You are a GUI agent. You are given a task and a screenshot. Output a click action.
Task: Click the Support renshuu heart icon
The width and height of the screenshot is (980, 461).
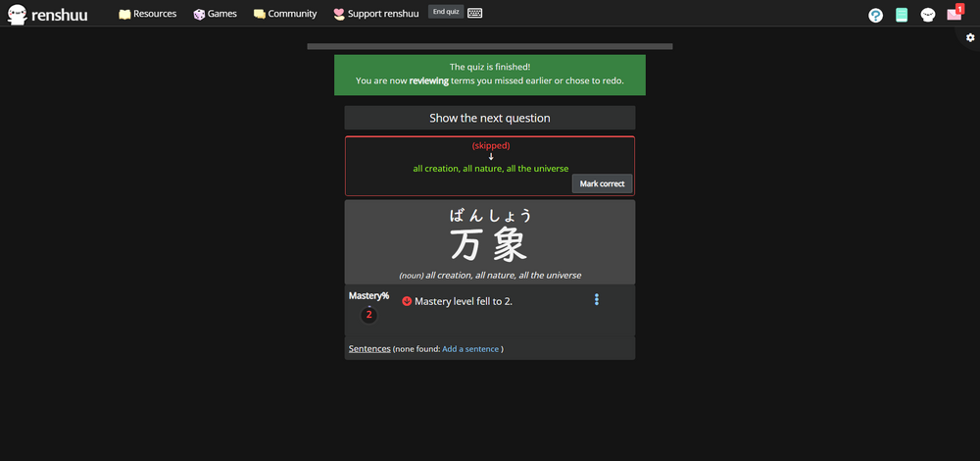pyautogui.click(x=339, y=14)
